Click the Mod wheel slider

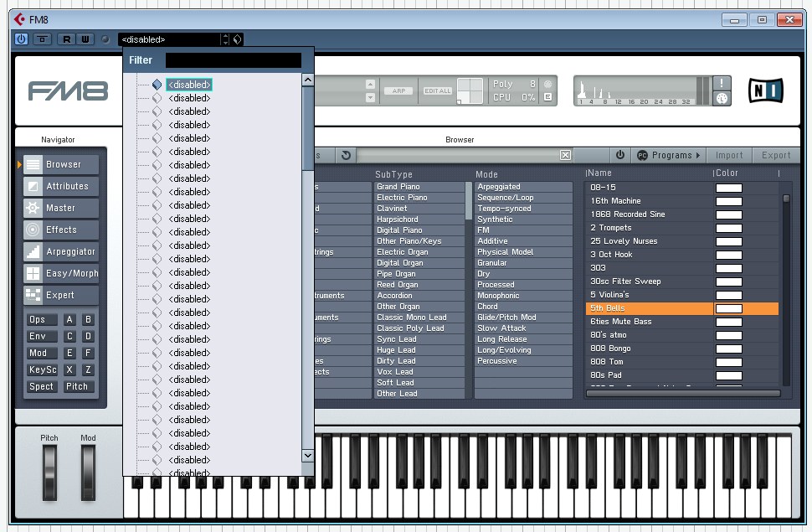click(x=88, y=473)
